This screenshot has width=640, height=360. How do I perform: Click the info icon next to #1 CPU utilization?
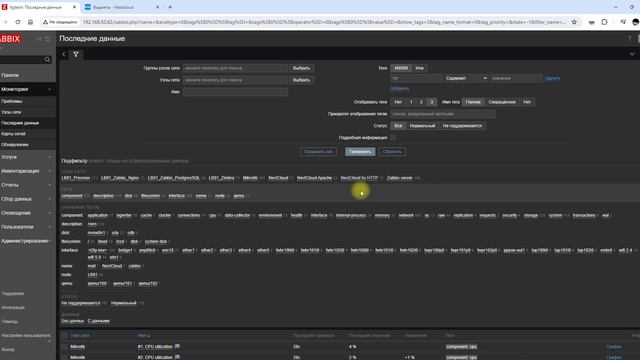(178, 346)
